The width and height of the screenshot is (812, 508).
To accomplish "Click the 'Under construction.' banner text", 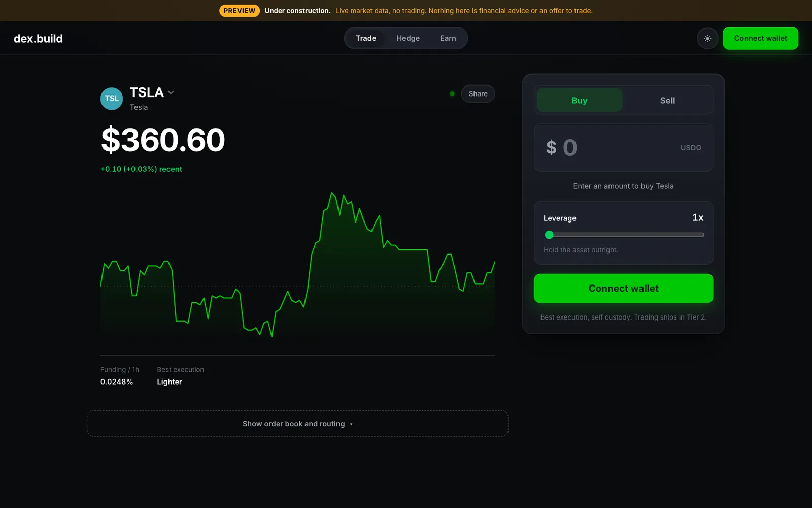I will [297, 11].
